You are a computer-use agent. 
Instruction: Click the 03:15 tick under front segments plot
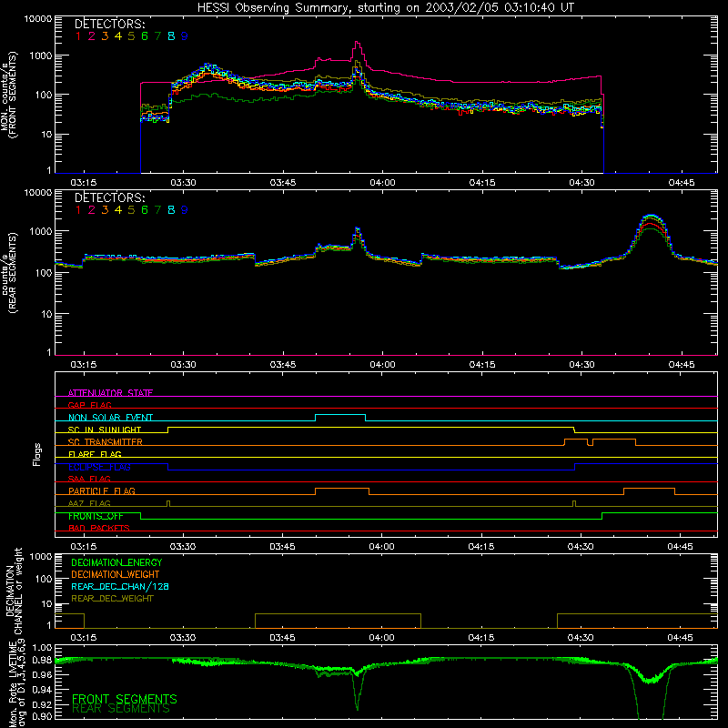tap(84, 183)
